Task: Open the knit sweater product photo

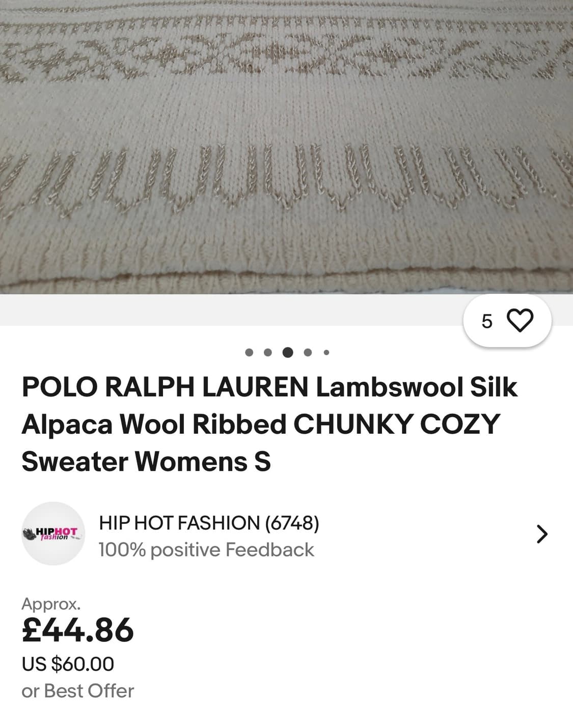Action: tap(286, 147)
